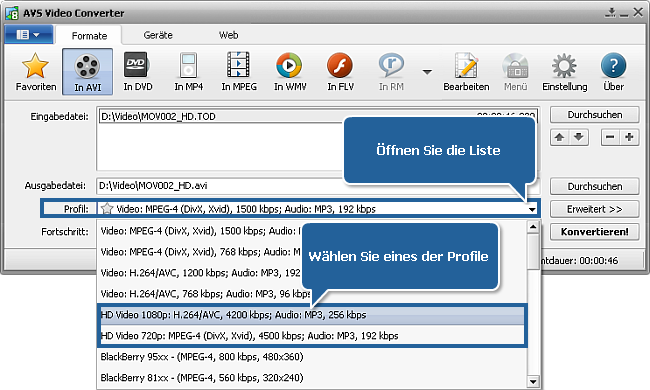650x390 pixels.
Task: Select the In AVI format button
Action: 87,72
